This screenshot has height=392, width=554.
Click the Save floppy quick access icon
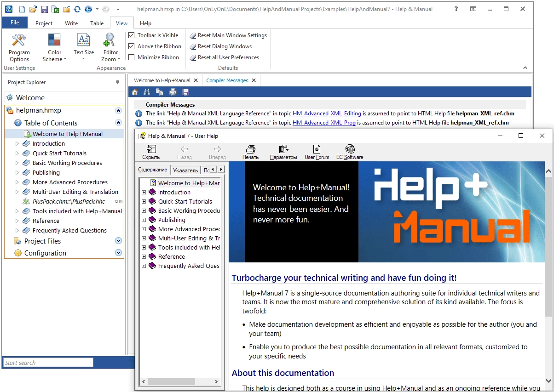pyautogui.click(x=44, y=9)
